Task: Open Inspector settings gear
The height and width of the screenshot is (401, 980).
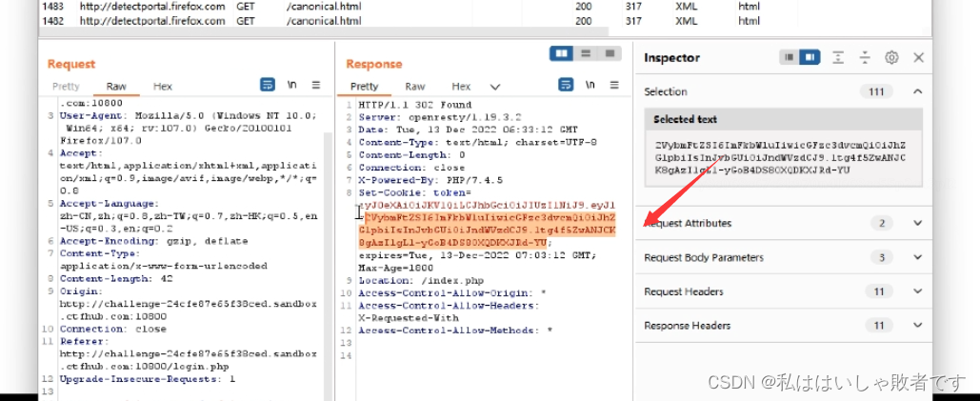Action: click(891, 57)
